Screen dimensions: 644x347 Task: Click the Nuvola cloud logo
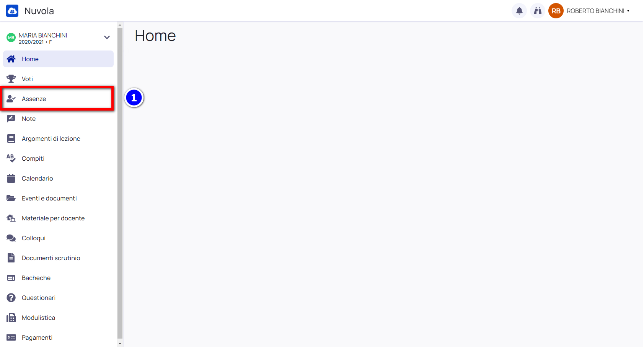click(12, 11)
